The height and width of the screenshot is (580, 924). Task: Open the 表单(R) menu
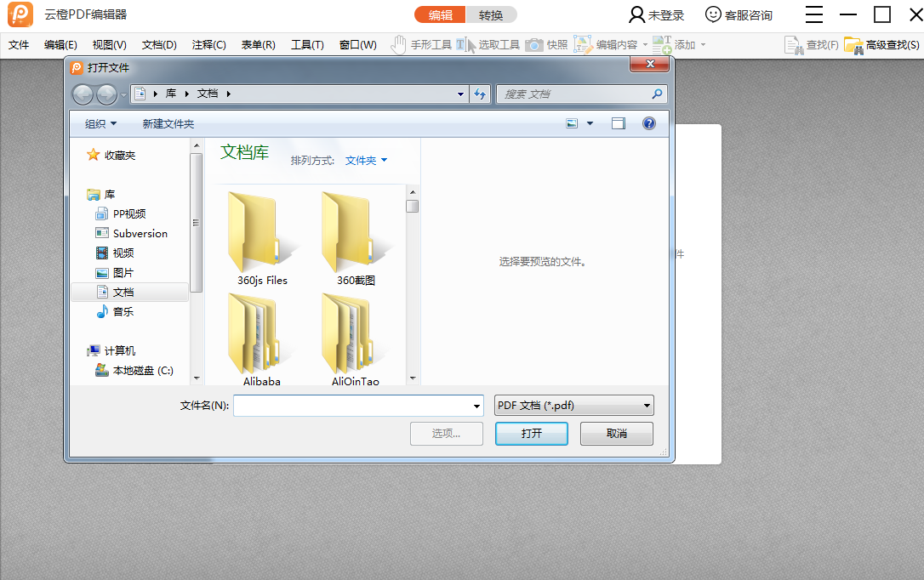tap(258, 44)
